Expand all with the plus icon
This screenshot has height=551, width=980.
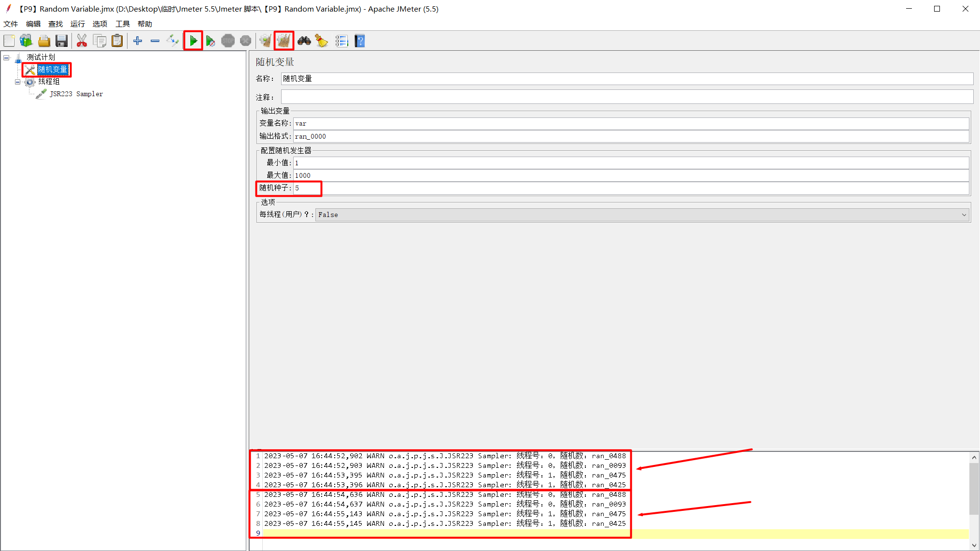coord(138,41)
